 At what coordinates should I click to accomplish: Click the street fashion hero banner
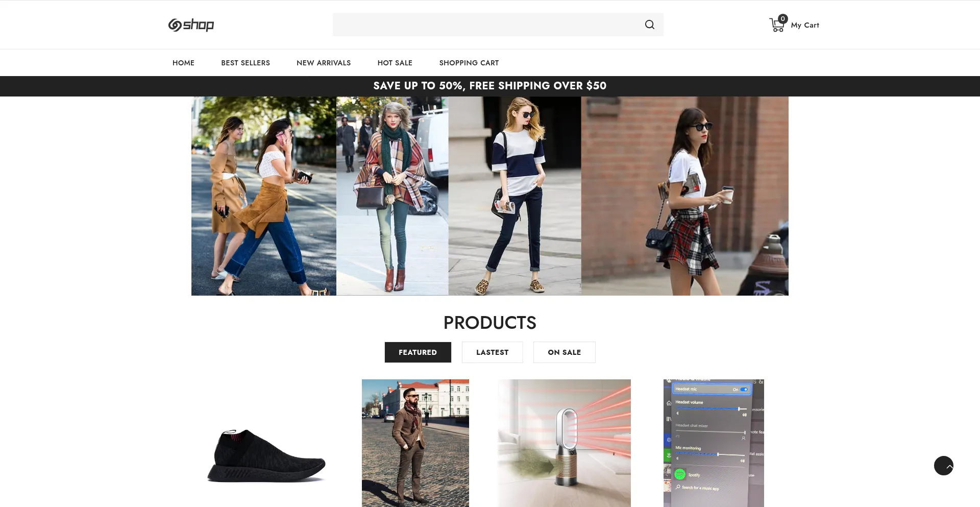[x=489, y=196]
